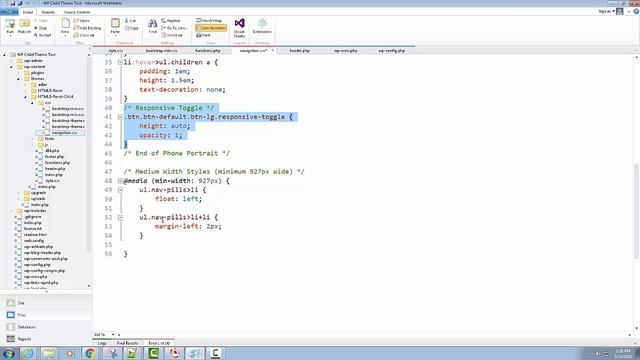Collapse the wp-content folder
Screen dimensions: 640x360
11,67
